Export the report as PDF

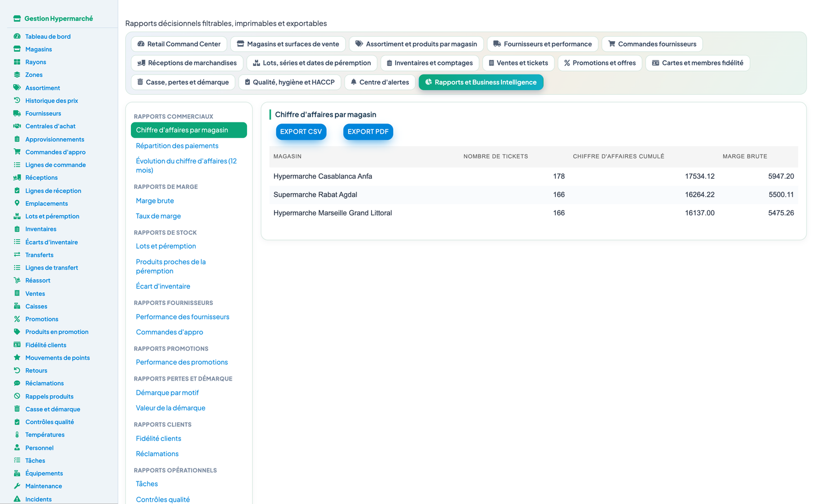[x=368, y=132]
